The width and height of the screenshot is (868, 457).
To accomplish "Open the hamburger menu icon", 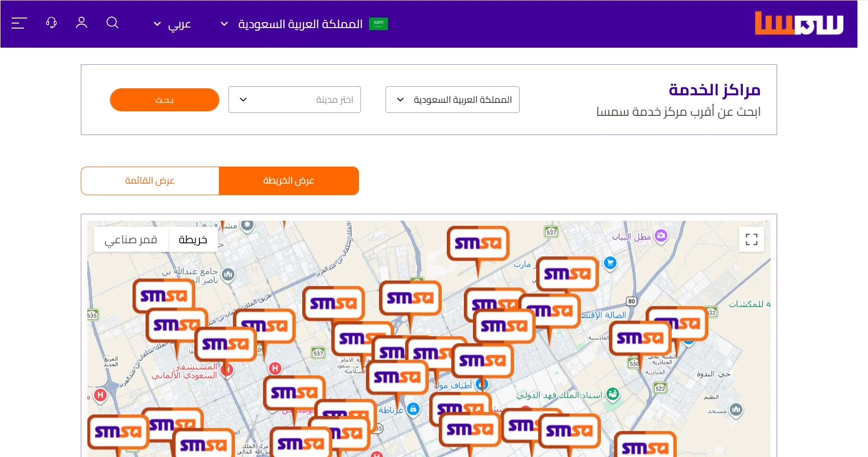I will (19, 23).
